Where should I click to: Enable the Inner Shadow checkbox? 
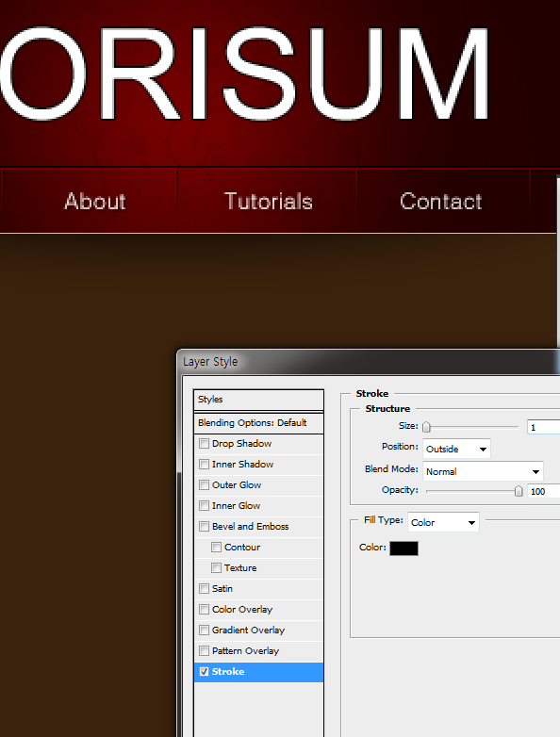[x=204, y=464]
